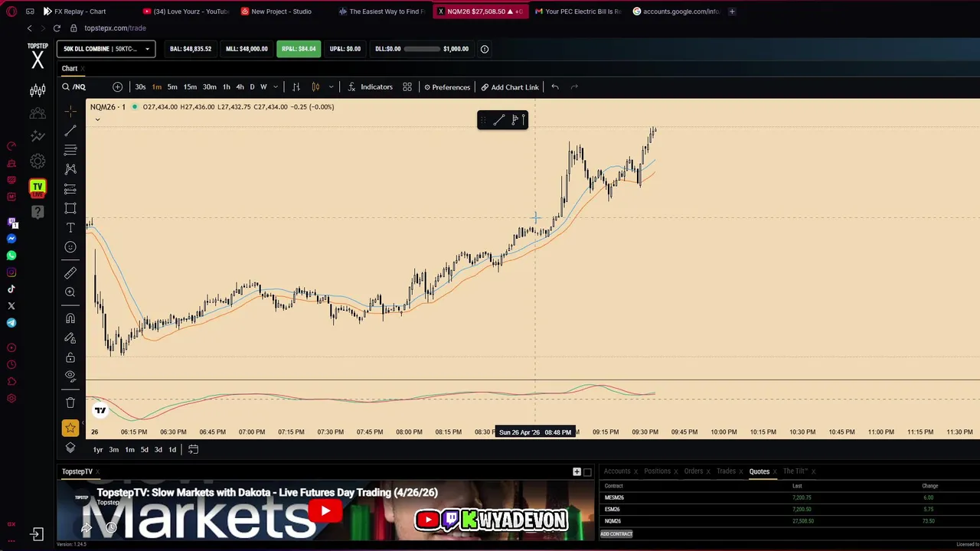This screenshot has width=980, height=551.
Task: Click the floating toolbar drag handle
Action: pos(483,120)
